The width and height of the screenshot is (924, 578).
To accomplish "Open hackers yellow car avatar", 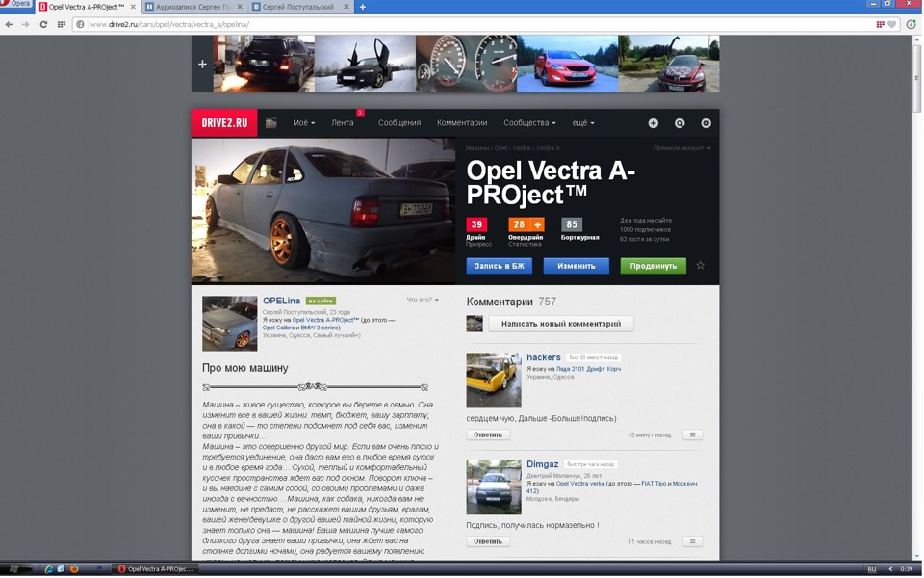I will [494, 381].
